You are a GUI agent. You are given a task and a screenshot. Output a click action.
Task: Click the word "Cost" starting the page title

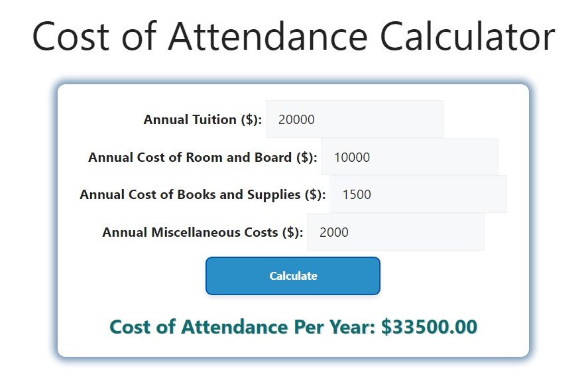(x=70, y=37)
